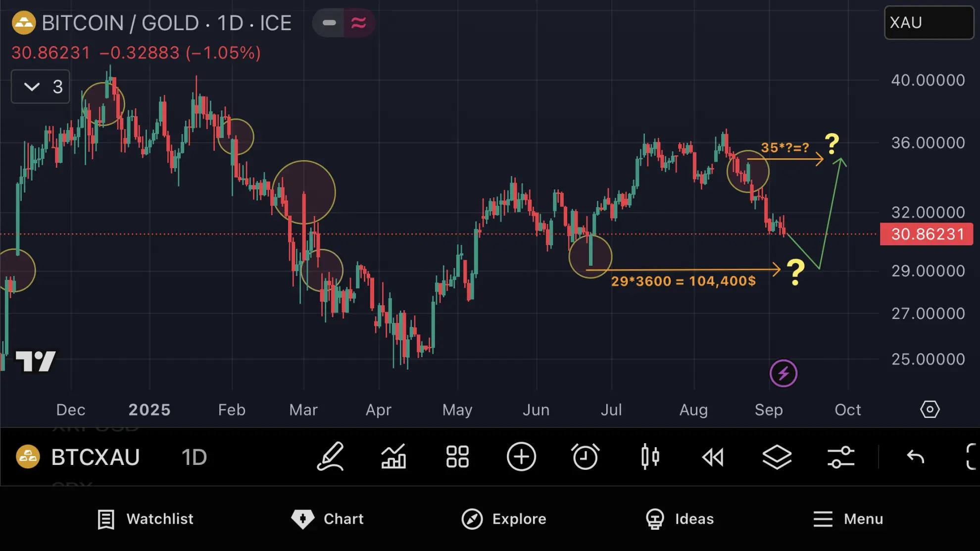Select the drawing pencil tool

pos(330,456)
